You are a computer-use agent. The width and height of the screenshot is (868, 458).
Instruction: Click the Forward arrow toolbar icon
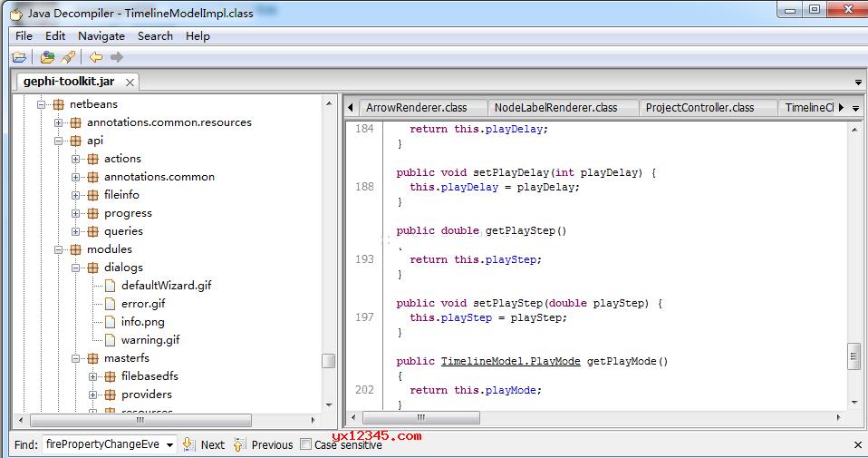(116, 58)
